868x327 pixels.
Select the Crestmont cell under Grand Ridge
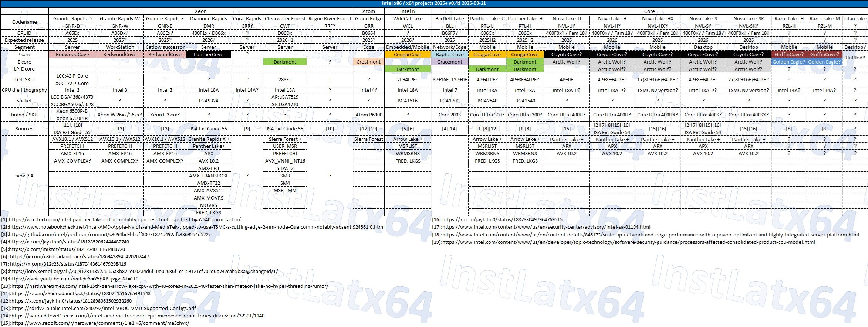click(368, 62)
